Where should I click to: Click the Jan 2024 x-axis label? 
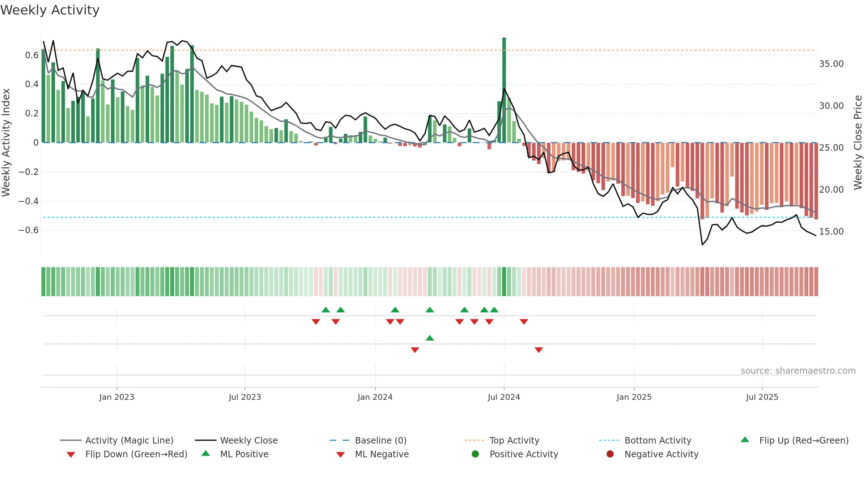[375, 397]
